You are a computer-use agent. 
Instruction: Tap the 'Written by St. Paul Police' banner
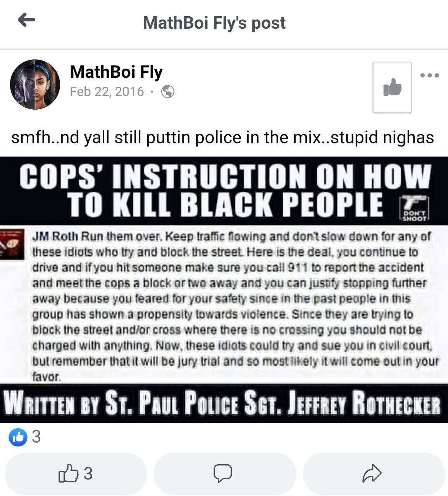pyautogui.click(x=222, y=404)
